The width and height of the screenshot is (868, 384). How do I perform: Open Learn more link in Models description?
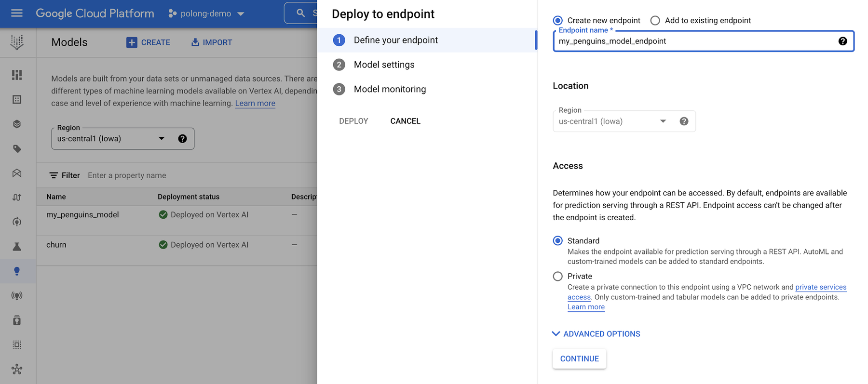pos(255,103)
